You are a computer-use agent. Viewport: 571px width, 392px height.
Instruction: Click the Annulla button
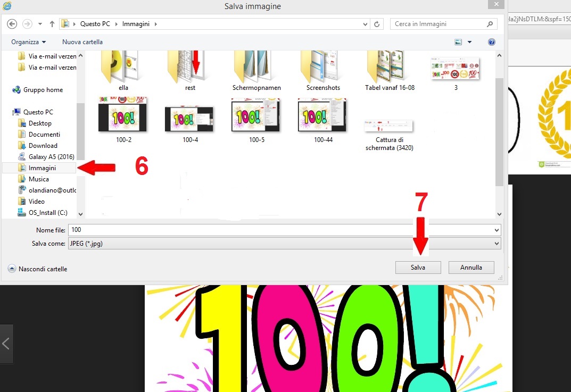point(471,268)
